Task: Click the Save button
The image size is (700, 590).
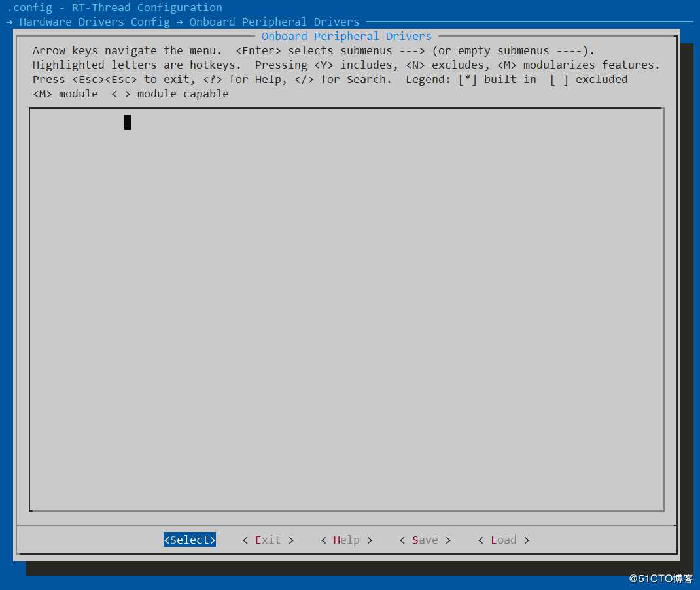Action: coord(425,540)
